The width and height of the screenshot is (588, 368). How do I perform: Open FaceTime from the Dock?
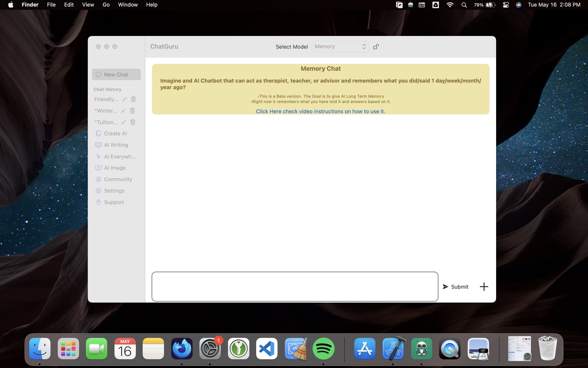point(96,349)
